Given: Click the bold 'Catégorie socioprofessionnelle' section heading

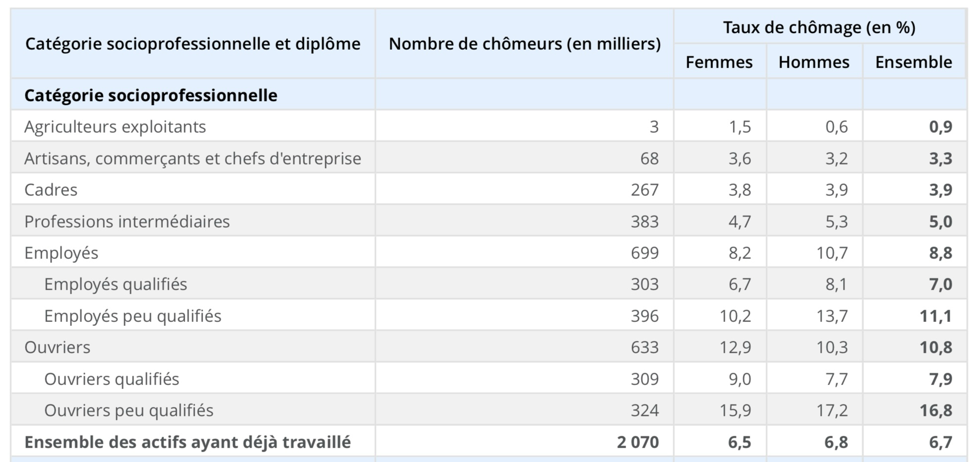Looking at the screenshot, I should tap(151, 95).
